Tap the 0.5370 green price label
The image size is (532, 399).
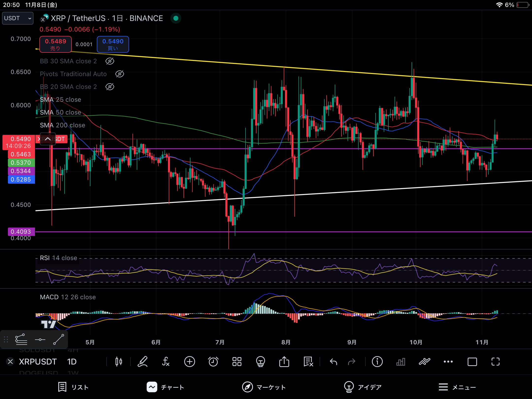click(x=21, y=163)
